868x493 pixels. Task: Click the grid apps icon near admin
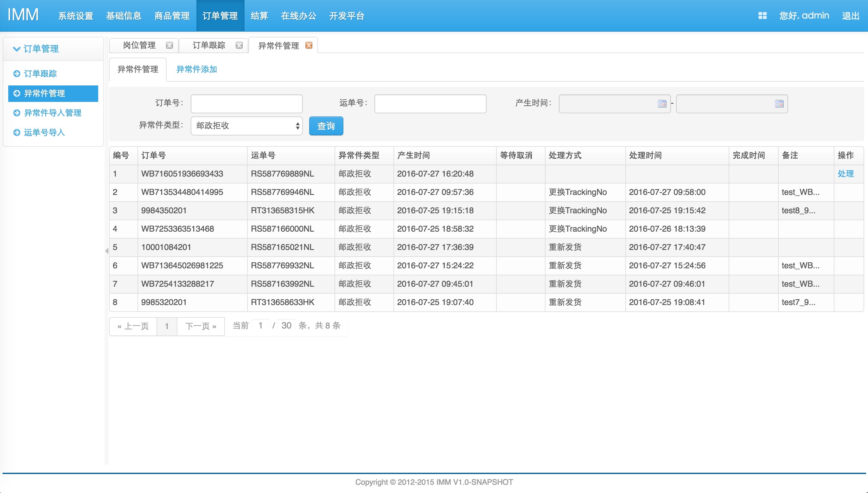pyautogui.click(x=762, y=16)
